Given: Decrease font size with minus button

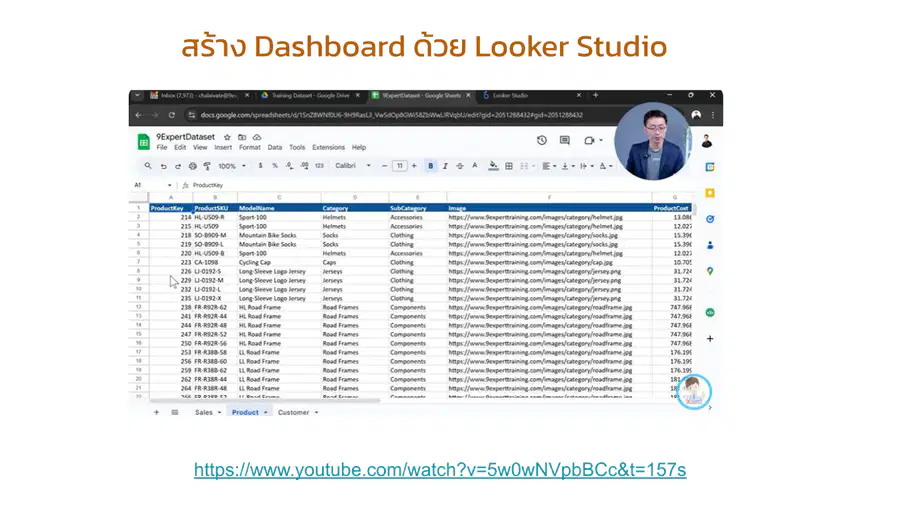Looking at the screenshot, I should (x=385, y=166).
